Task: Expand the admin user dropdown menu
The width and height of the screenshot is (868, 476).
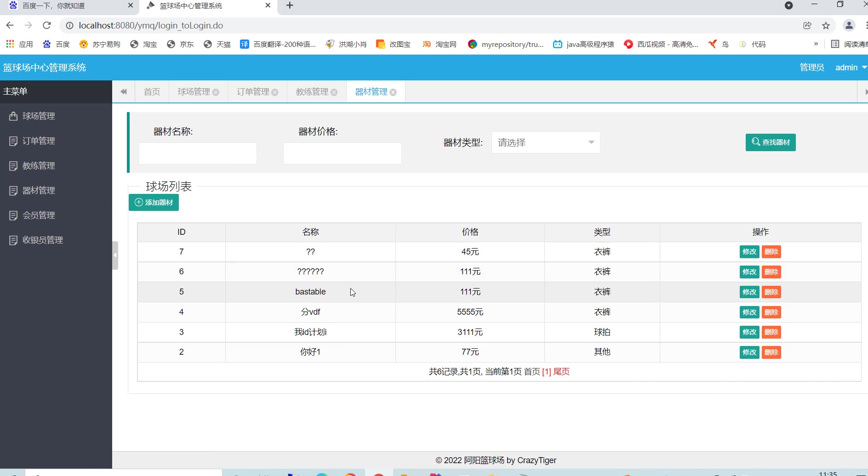Action: (851, 68)
